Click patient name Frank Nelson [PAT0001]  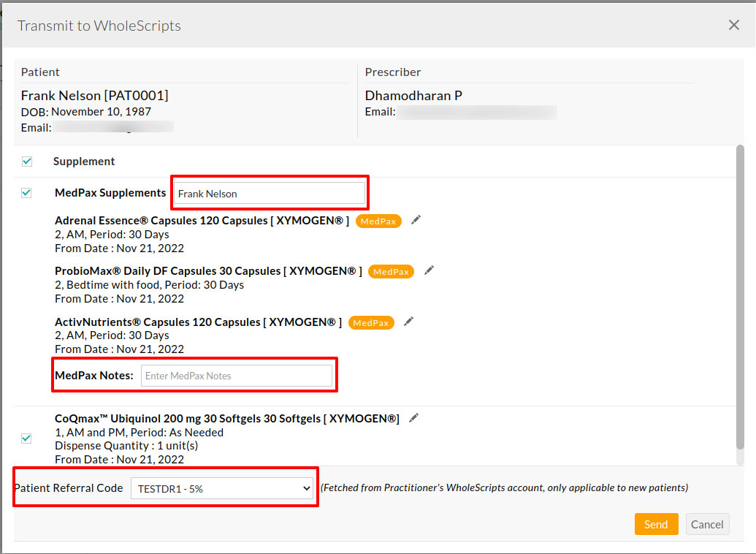(94, 96)
